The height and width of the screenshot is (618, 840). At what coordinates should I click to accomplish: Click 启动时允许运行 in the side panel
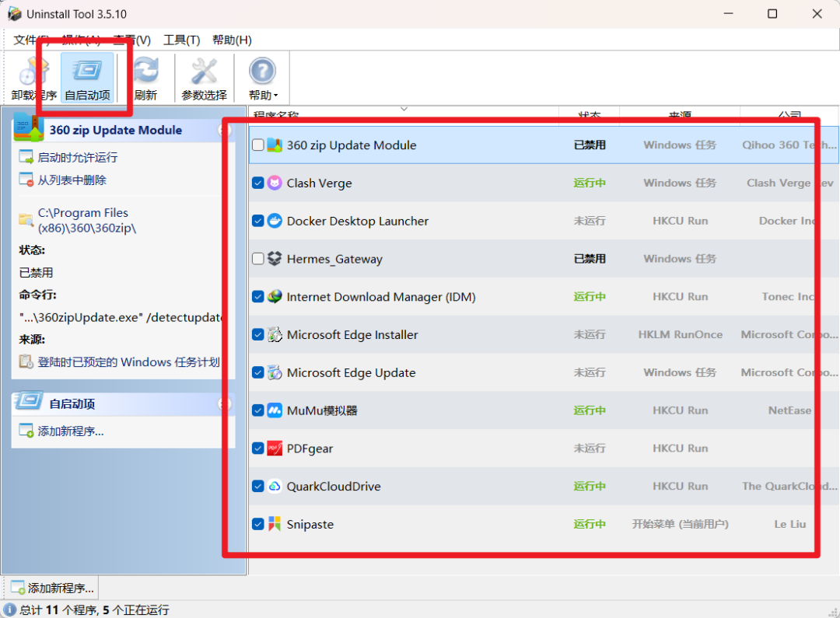click(x=78, y=158)
